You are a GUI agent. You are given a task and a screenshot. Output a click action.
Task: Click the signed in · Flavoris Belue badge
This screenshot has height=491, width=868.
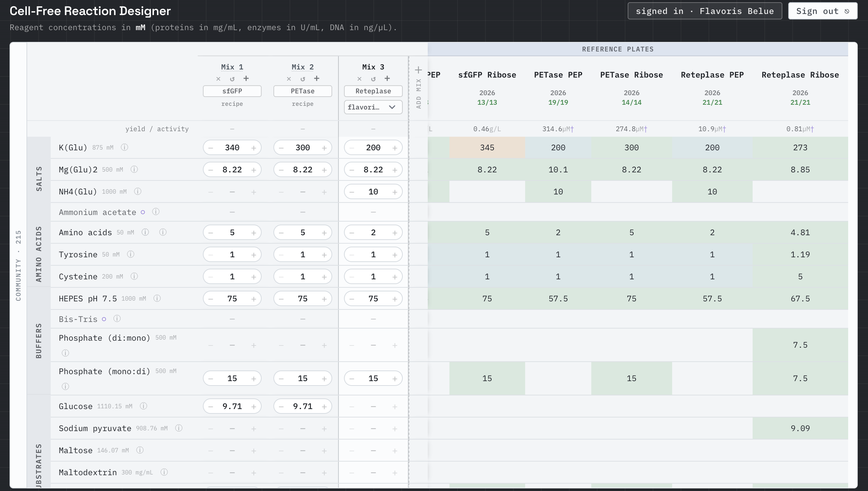tap(705, 11)
